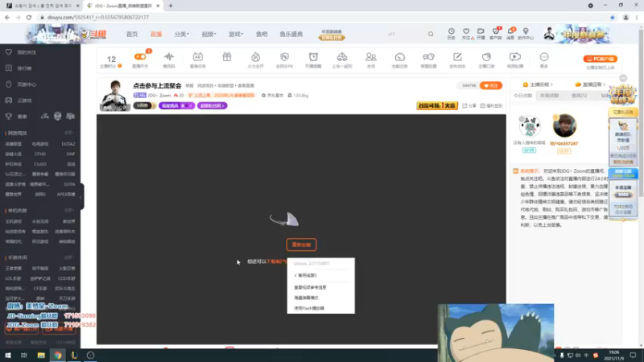Expand 全部 for 手游休闲 section
Viewport: 644px width, 362px height.
coord(68,257)
